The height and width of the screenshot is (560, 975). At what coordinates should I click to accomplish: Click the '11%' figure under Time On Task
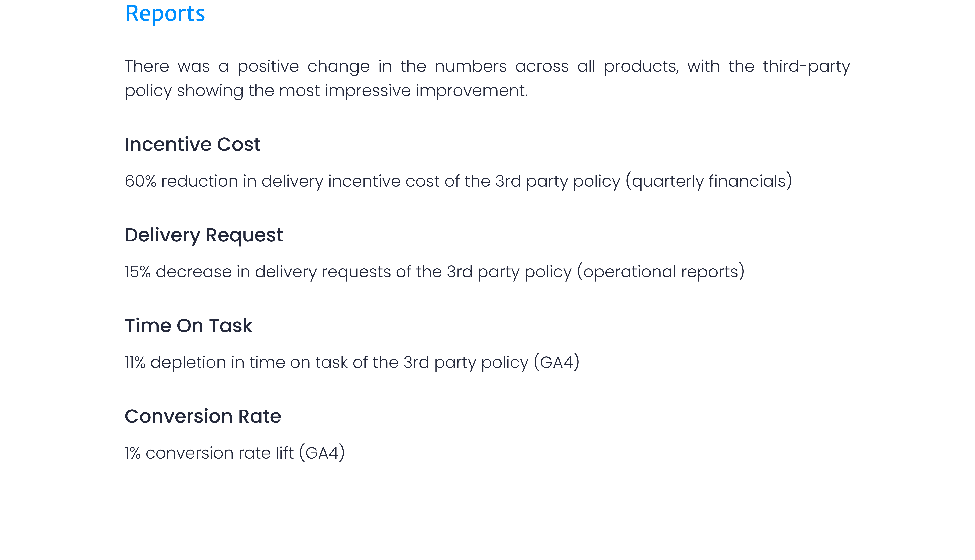(x=135, y=363)
